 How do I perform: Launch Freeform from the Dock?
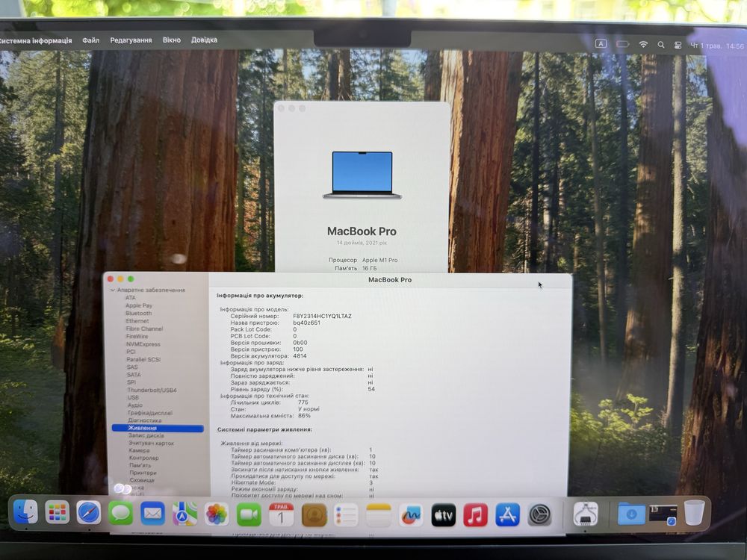[x=411, y=514]
